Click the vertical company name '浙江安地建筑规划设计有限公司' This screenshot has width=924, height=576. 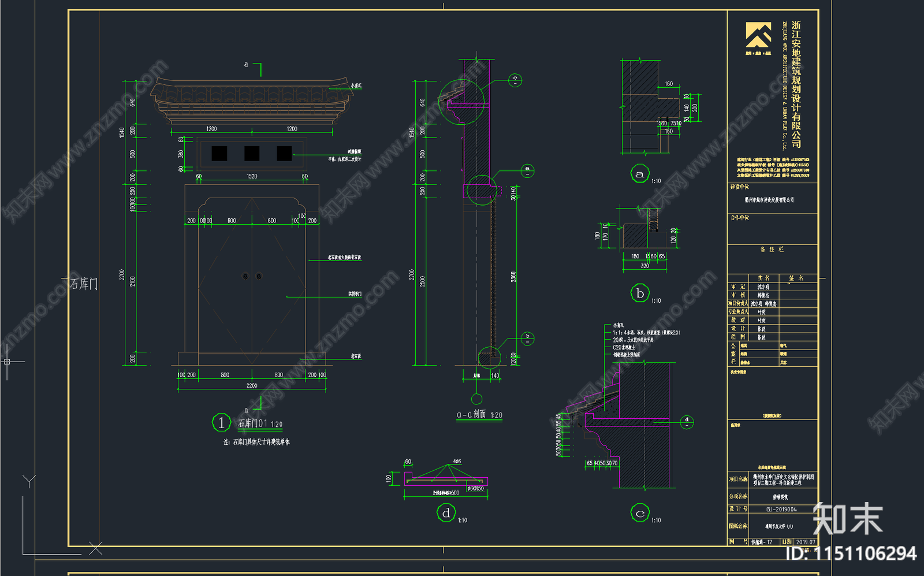pyautogui.click(x=796, y=84)
